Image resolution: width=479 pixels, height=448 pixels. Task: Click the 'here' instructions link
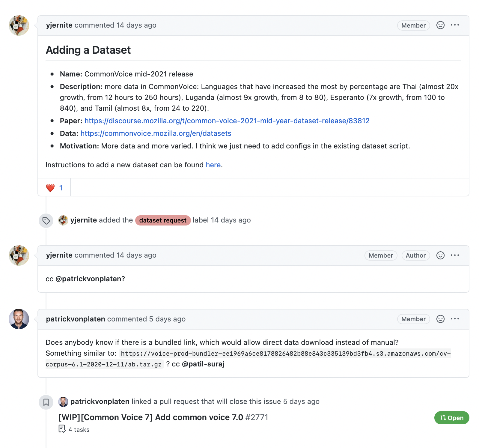point(213,165)
